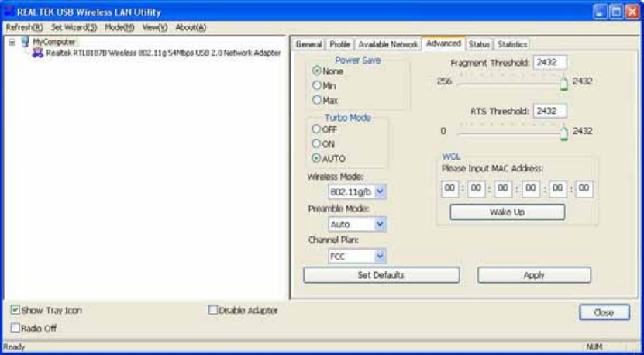Select the MyComputer tree label

pyautogui.click(x=53, y=42)
